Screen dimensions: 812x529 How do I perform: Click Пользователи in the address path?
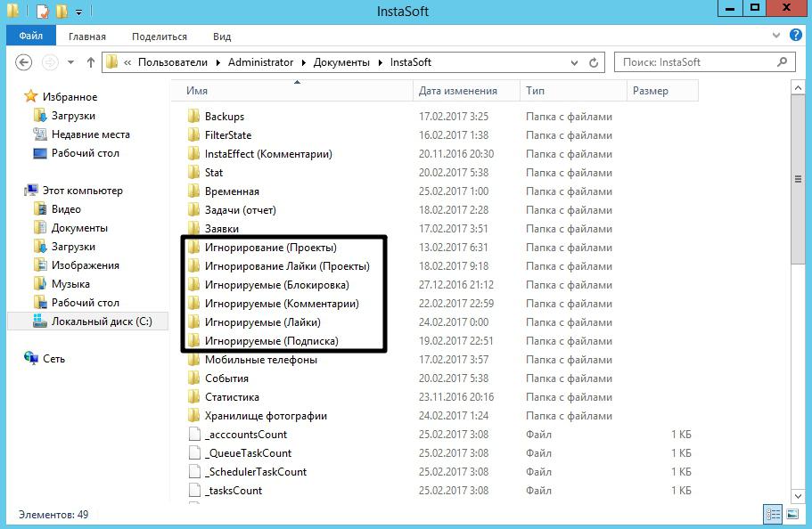point(172,62)
